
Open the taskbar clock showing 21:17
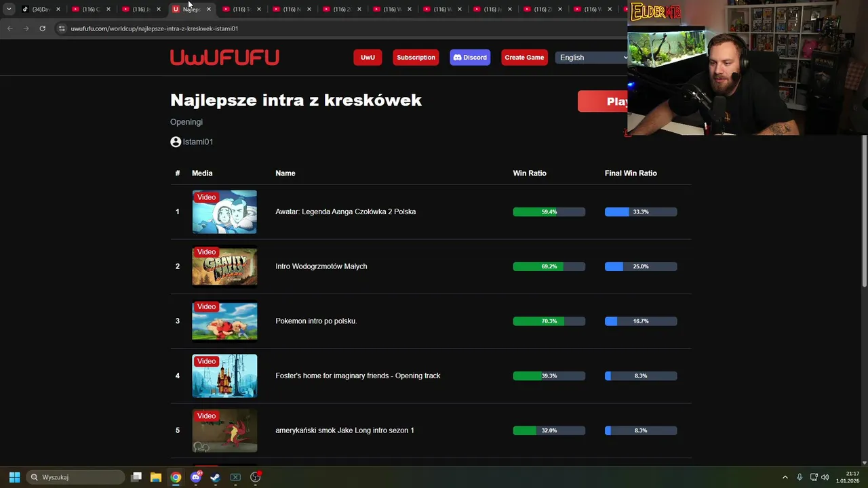pyautogui.click(x=848, y=477)
